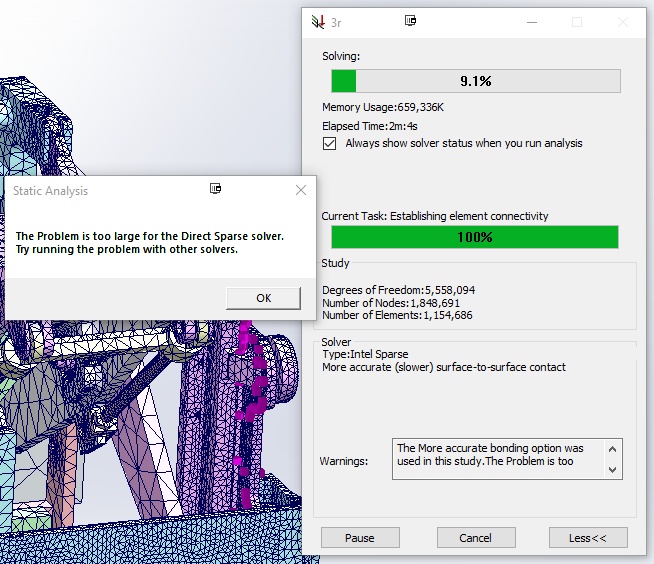
Task: Click the Elapsed Time:2m:4s text
Action: point(370,126)
